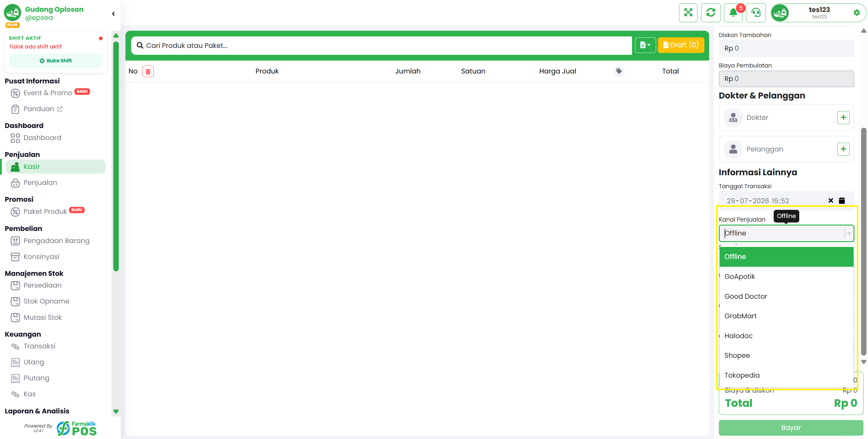Select Tokopedia sales channel

point(786,375)
